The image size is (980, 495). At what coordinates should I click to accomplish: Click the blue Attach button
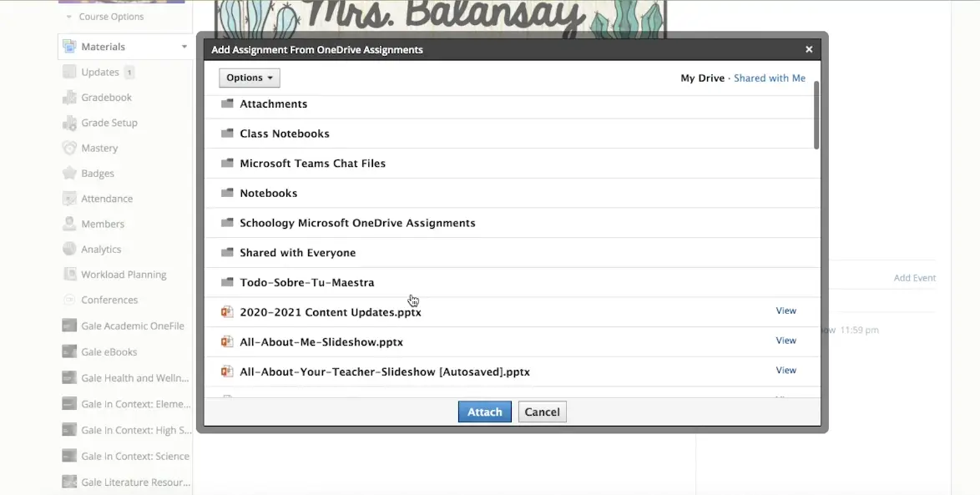pyautogui.click(x=484, y=412)
